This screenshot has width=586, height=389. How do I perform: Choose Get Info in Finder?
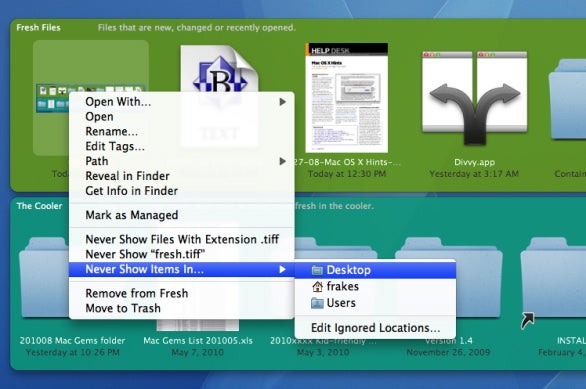(x=182, y=191)
